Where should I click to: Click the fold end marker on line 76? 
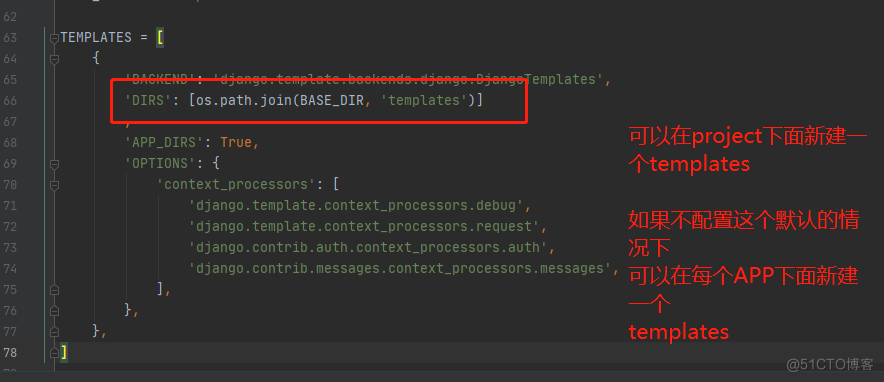54,311
